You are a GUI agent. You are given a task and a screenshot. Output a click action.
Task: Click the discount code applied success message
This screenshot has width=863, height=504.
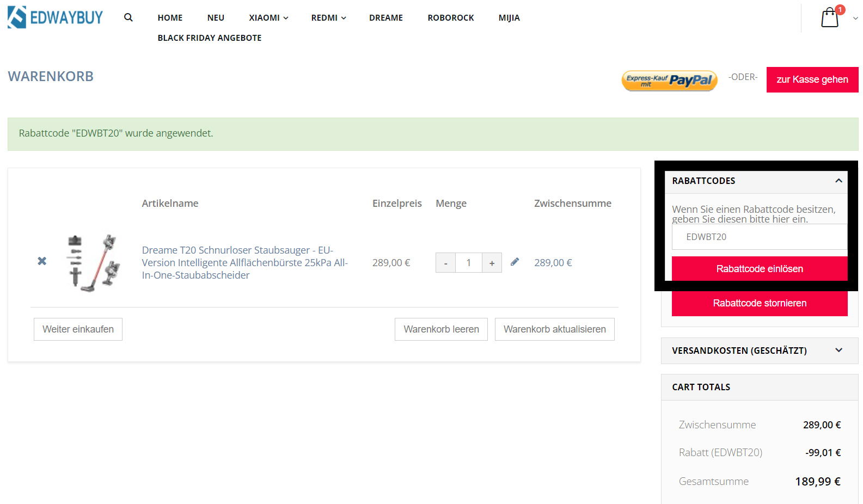tap(433, 134)
